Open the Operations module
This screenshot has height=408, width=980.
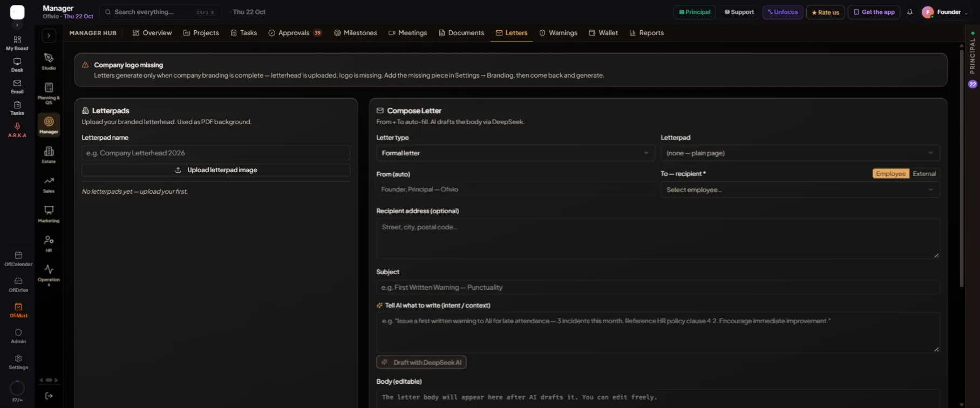49,274
